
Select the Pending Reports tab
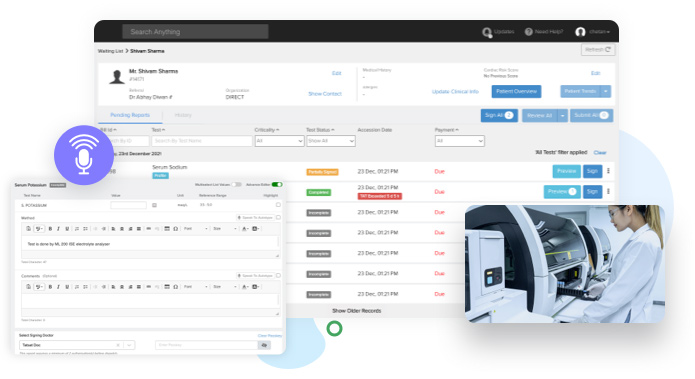[130, 115]
